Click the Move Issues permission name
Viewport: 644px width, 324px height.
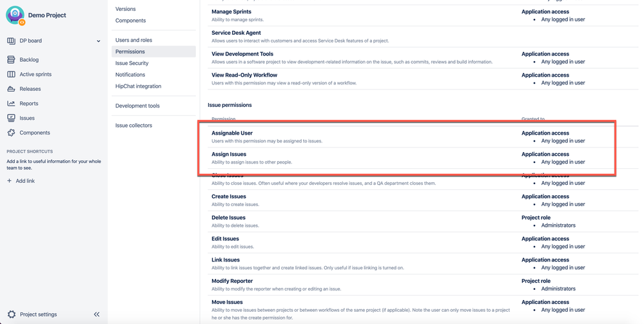pos(227,302)
